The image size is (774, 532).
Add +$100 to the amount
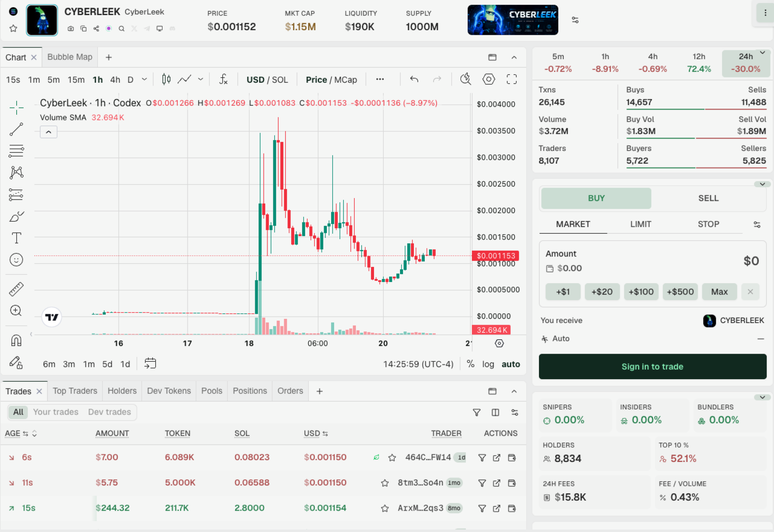point(641,292)
